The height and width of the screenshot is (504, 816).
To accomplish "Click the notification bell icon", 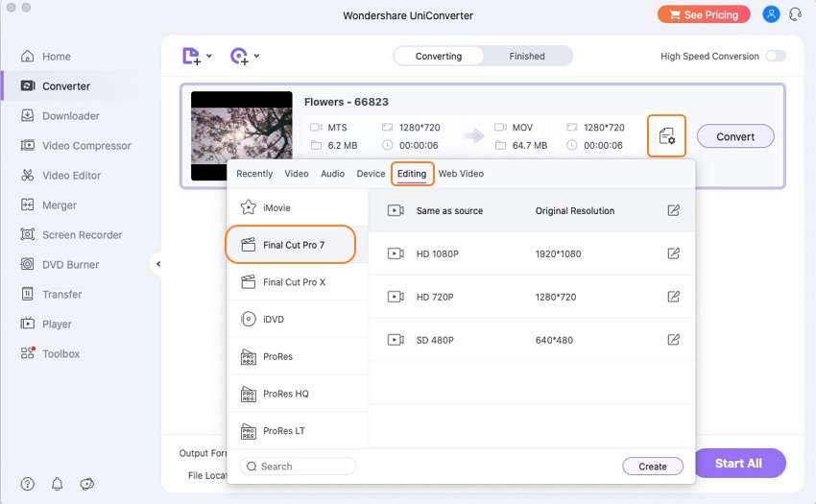I will pyautogui.click(x=58, y=484).
